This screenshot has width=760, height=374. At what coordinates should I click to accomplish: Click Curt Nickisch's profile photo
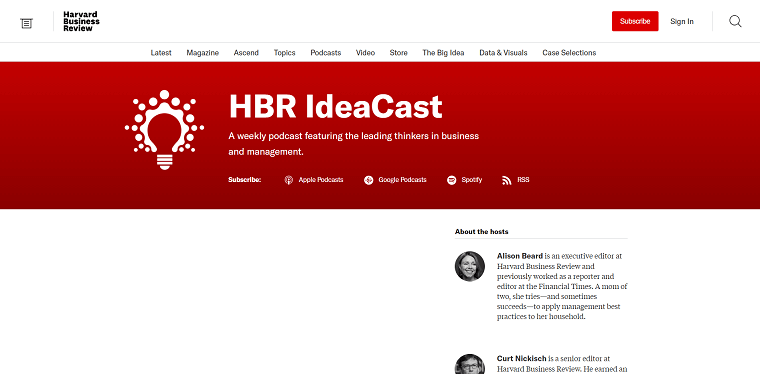click(x=470, y=364)
